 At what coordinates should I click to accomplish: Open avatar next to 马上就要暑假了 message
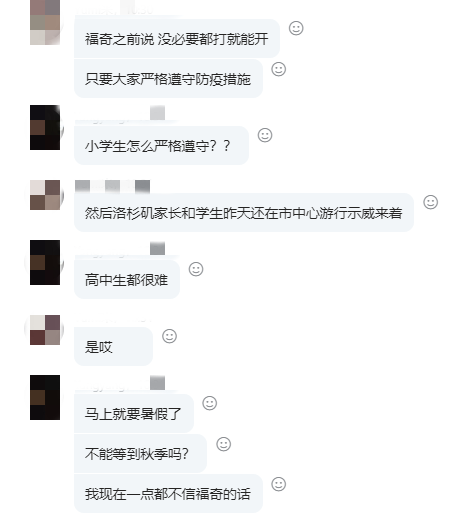point(45,397)
